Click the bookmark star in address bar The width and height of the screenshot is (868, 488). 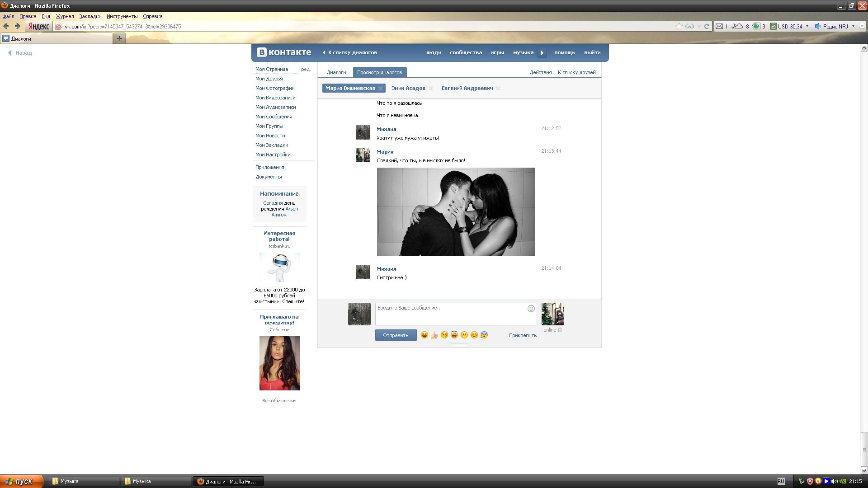click(679, 26)
